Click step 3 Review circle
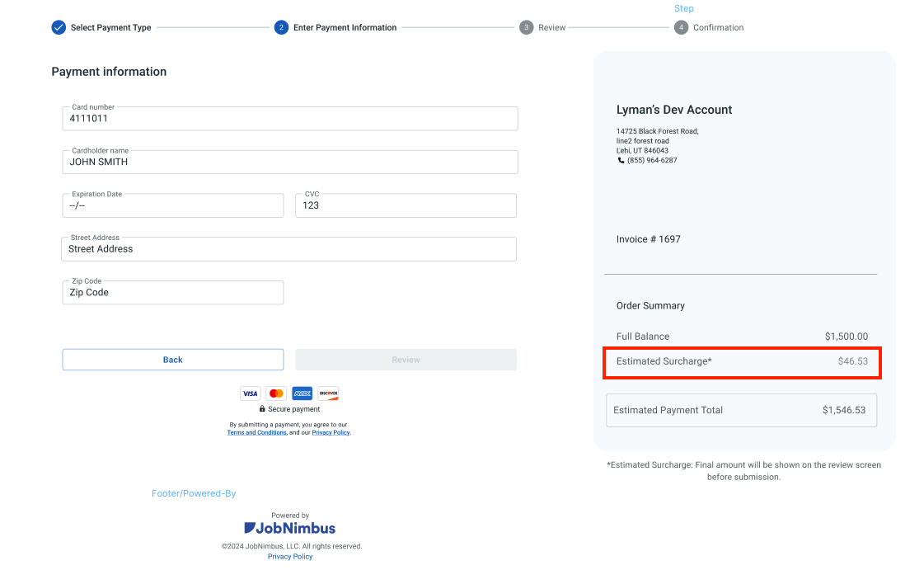 (x=527, y=27)
